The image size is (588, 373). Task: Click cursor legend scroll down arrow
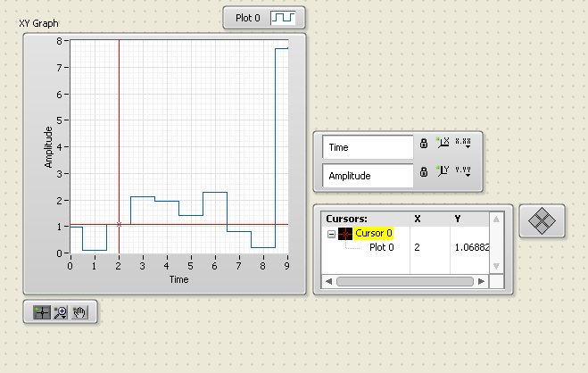[x=496, y=266]
